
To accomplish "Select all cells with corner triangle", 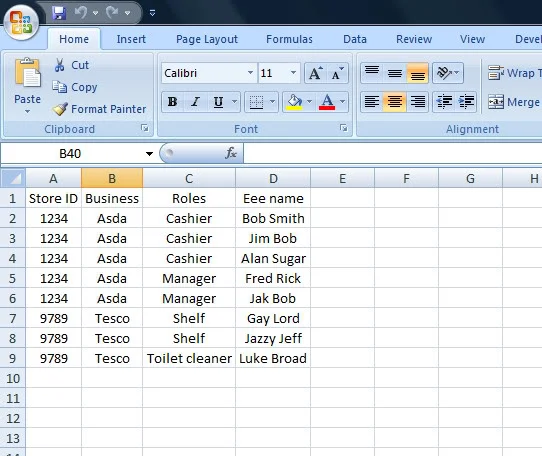I will point(13,178).
